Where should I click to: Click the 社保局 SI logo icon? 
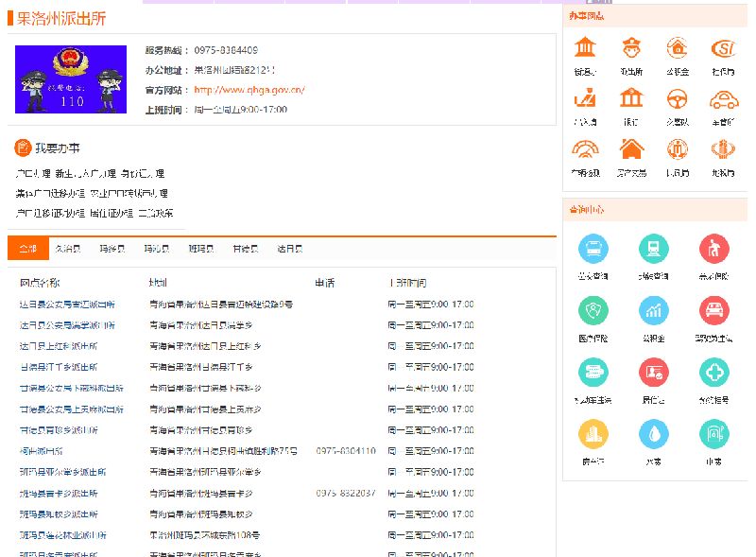[723, 48]
